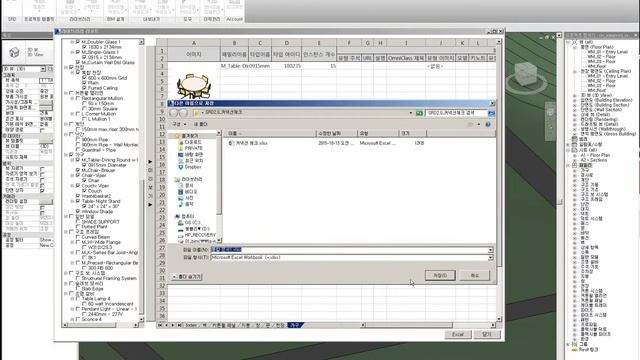Viewport: 640px width, 360px height.
Task: Click the xlsx file icon in file list
Action: [x=231, y=143]
